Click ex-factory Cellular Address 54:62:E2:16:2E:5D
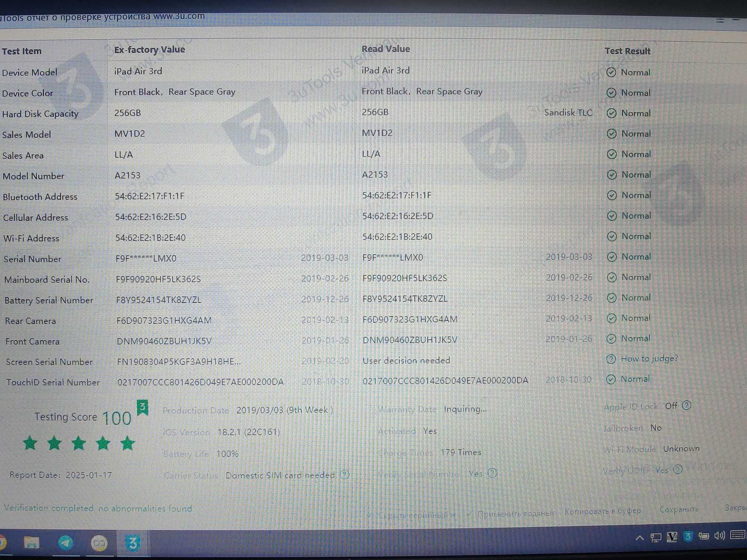The height and width of the screenshot is (560, 747). [x=151, y=217]
